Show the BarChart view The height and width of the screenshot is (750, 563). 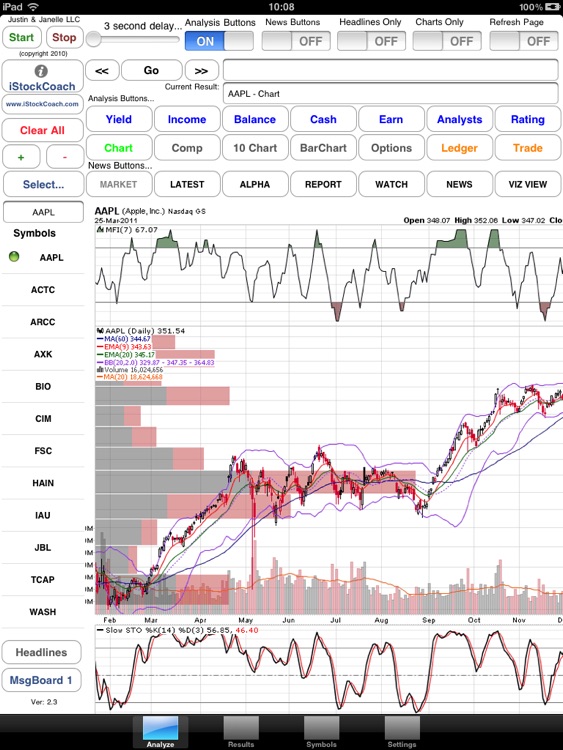[323, 148]
